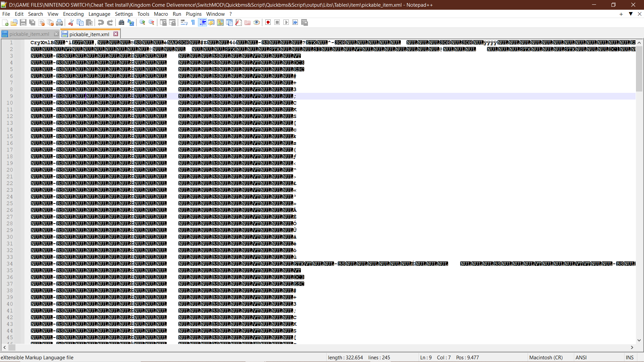Toggle synchronized horizontal scrolling
Screen dimensions: 644x362
(x=172, y=22)
